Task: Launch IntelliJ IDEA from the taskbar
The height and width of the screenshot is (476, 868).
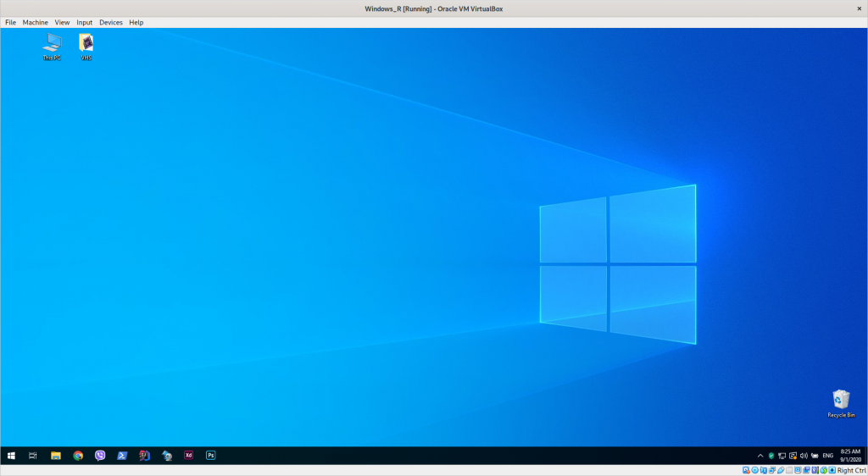Action: [144, 456]
